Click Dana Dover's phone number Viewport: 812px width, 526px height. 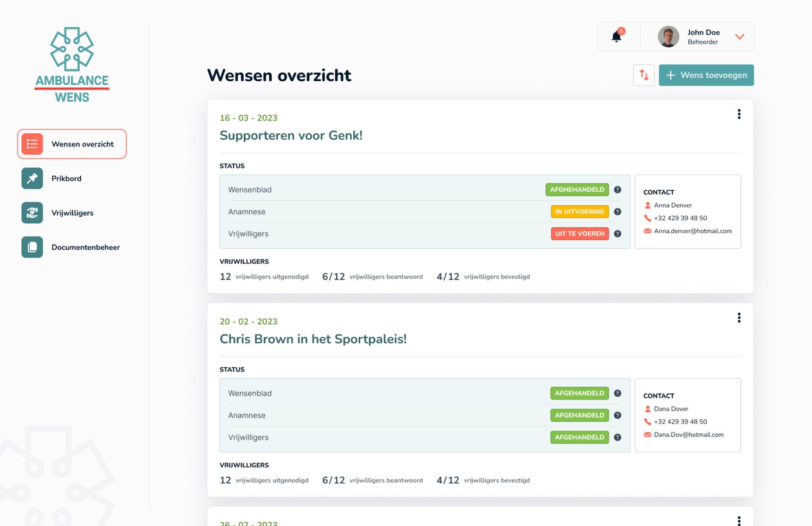click(680, 422)
